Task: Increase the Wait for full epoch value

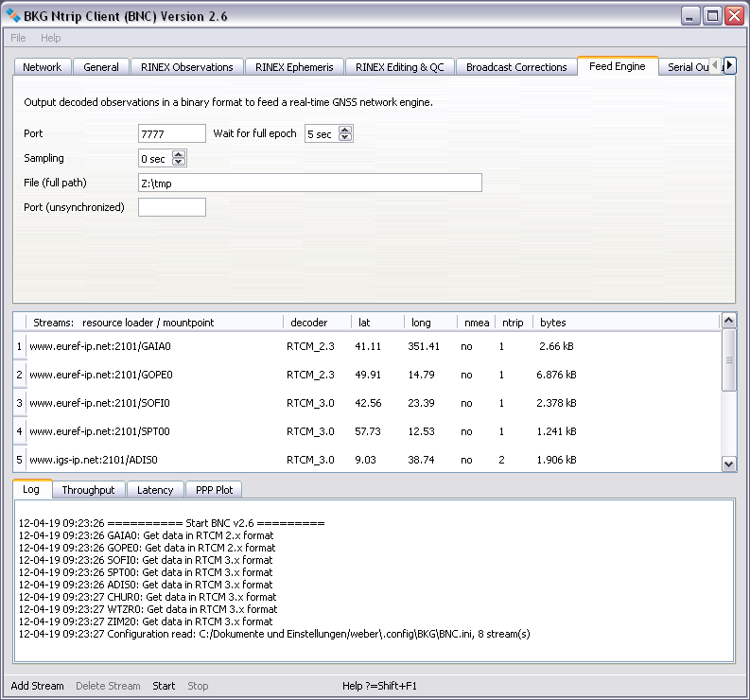Action: (345, 131)
